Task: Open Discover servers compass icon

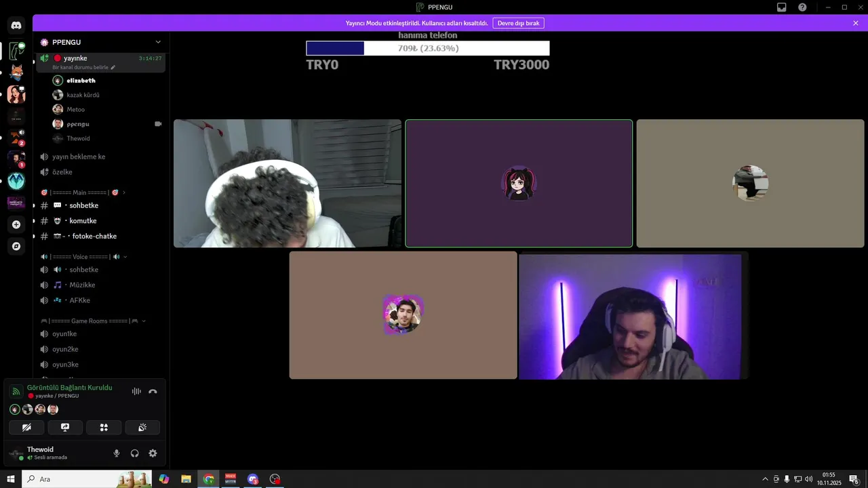Action: [x=16, y=246]
